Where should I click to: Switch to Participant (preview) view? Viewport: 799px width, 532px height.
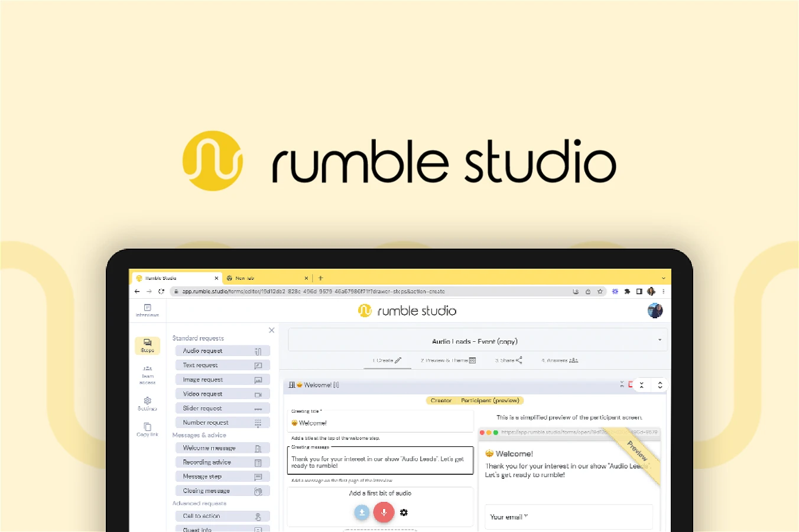coord(490,400)
